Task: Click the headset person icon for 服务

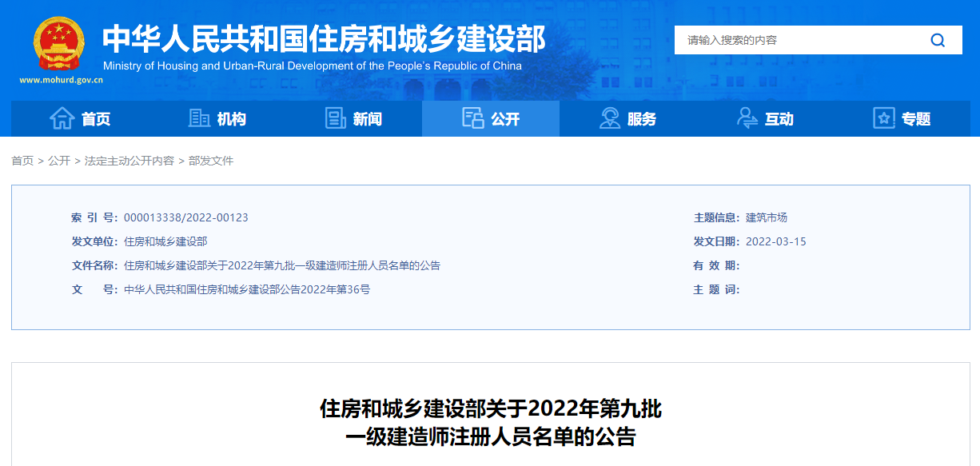Action: 610,118
